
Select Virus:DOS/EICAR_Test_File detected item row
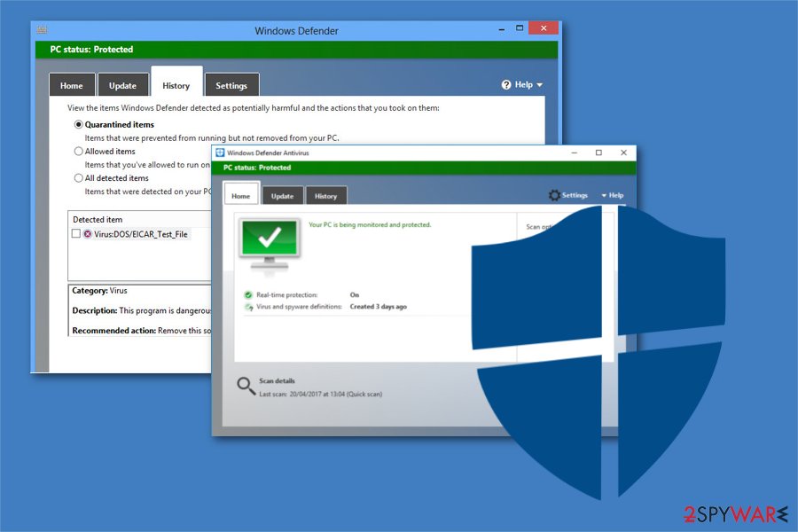pyautogui.click(x=139, y=234)
